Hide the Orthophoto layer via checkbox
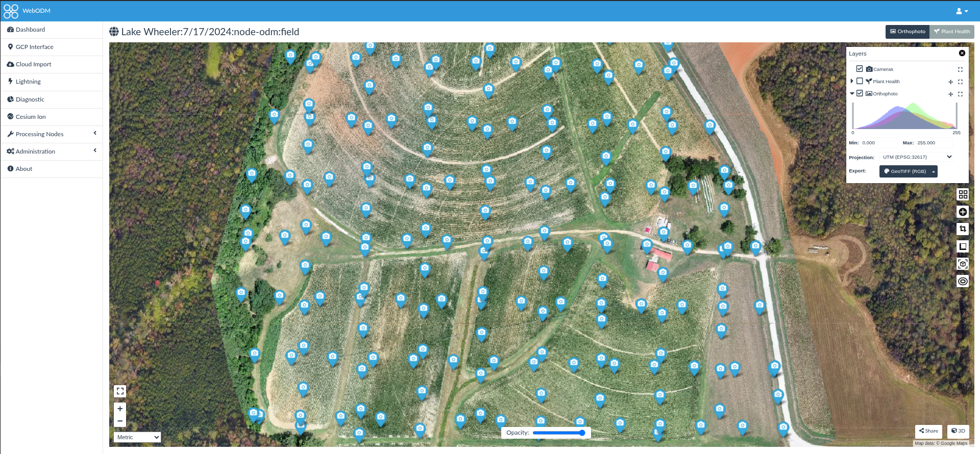The width and height of the screenshot is (980, 454). pos(860,93)
